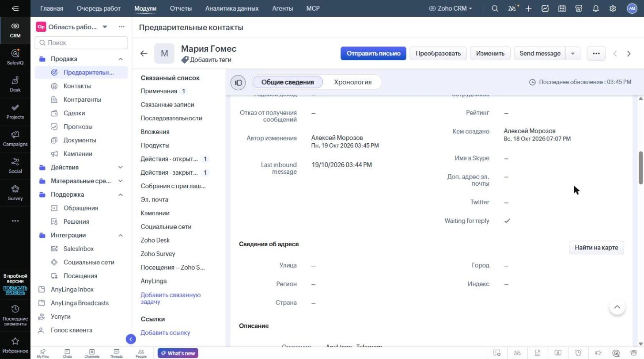Toggle the hamburger menu collapse icon
This screenshot has width=644, height=359.
pos(15,8)
